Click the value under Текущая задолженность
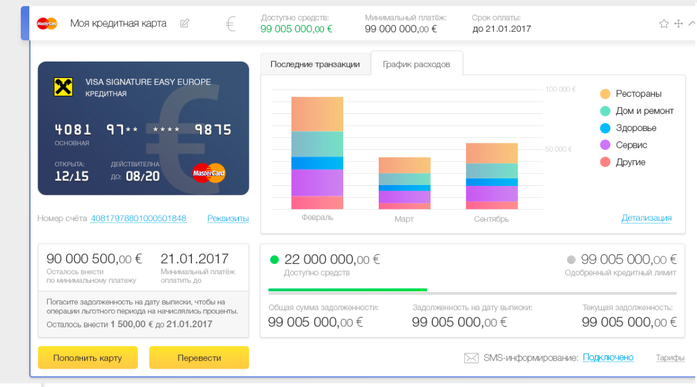 (629, 322)
